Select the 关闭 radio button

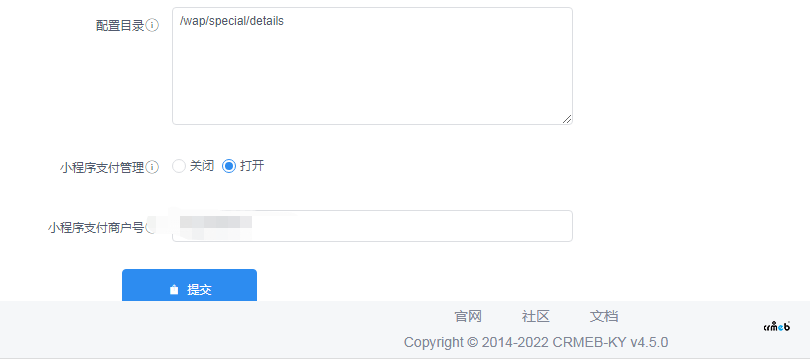[179, 166]
